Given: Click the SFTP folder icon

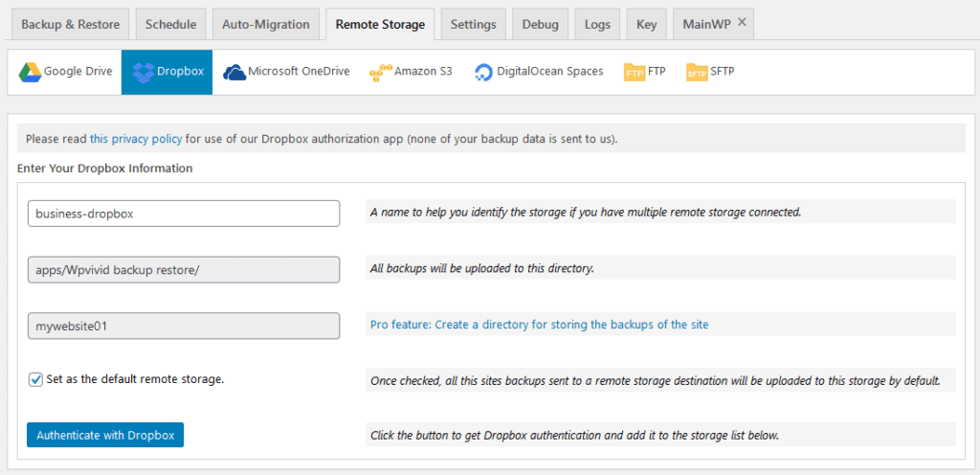Looking at the screenshot, I should pos(697,73).
